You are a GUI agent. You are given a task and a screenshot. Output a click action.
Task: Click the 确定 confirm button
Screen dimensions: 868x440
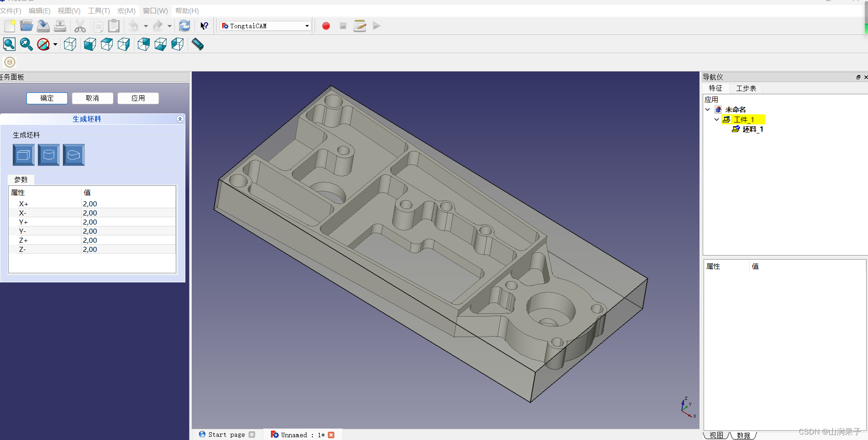pos(47,98)
